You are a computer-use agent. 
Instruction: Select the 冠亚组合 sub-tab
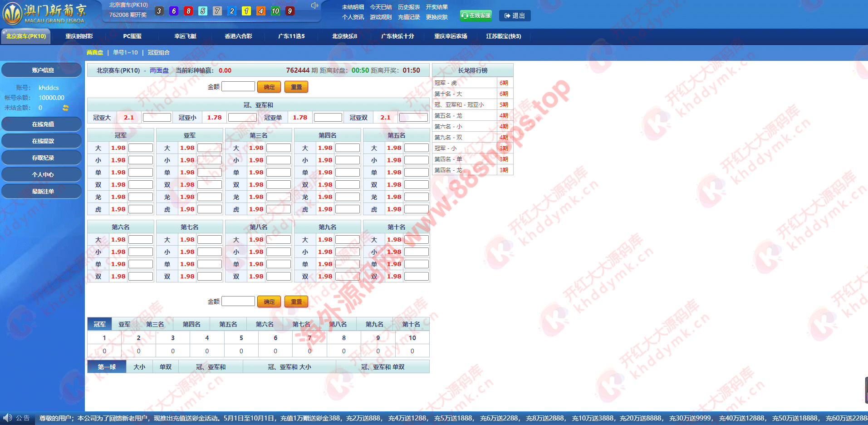[x=158, y=53]
